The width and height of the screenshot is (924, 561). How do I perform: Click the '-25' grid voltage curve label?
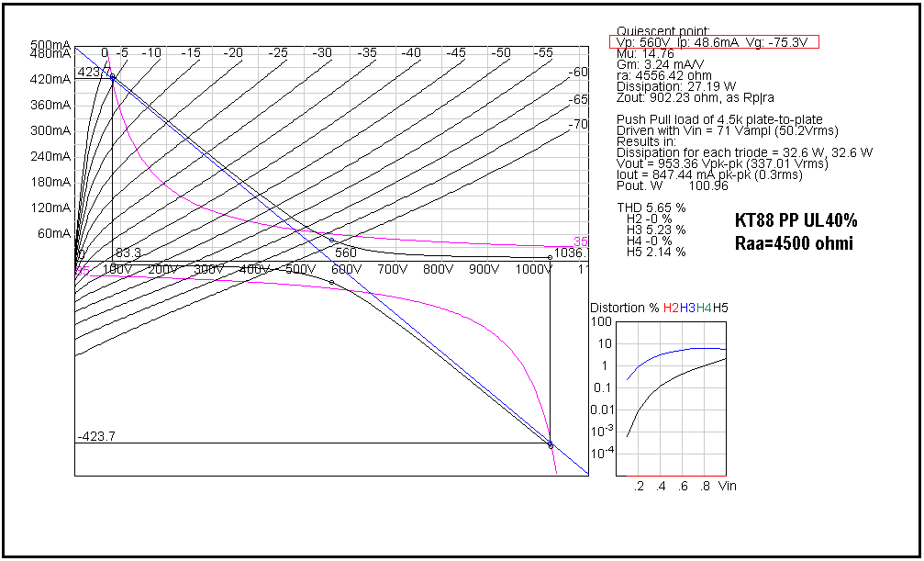277,53
